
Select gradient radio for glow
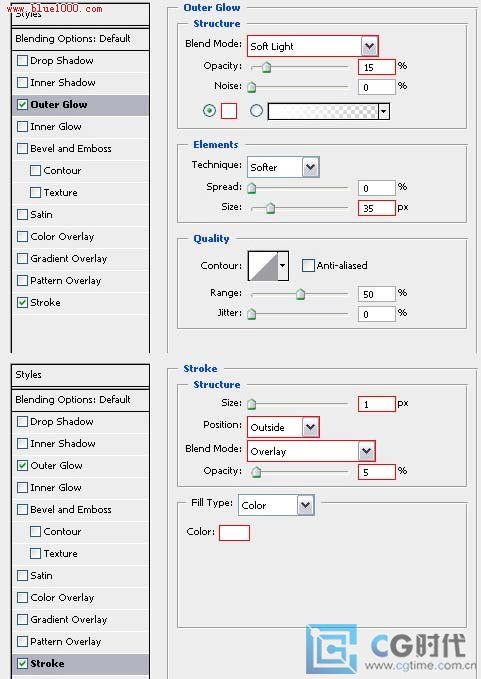coord(256,111)
